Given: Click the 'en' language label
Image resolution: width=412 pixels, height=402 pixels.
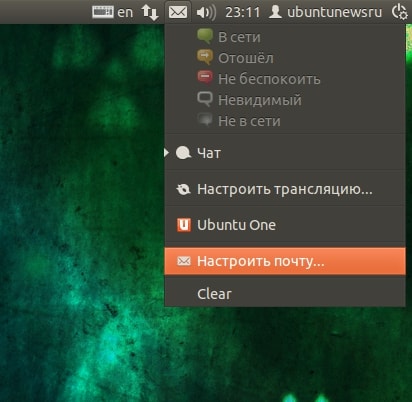Looking at the screenshot, I should [x=125, y=13].
